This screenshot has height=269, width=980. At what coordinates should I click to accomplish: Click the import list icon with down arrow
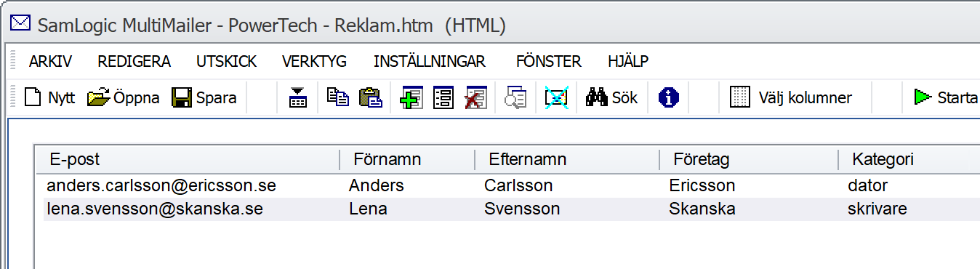coord(297,97)
